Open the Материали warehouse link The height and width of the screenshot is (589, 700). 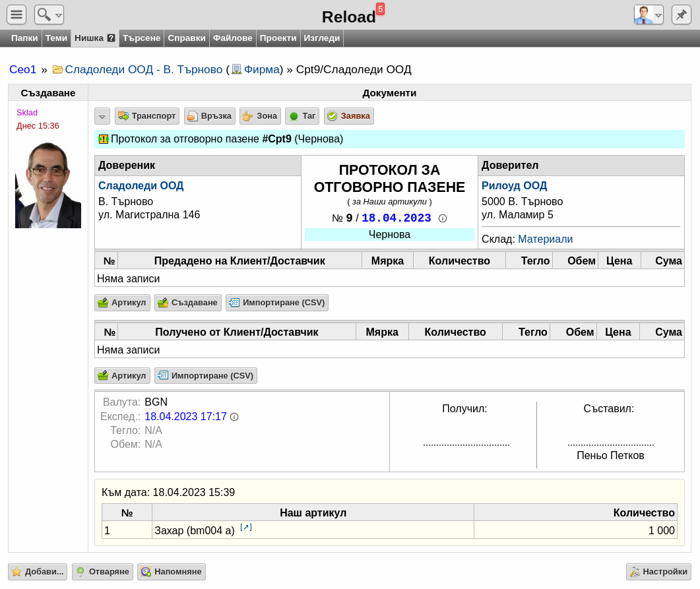pyautogui.click(x=545, y=239)
